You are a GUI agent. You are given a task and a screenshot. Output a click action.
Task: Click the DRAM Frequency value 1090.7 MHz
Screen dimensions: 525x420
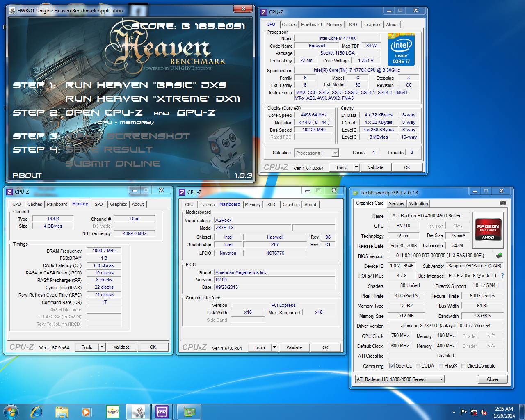pos(104,251)
